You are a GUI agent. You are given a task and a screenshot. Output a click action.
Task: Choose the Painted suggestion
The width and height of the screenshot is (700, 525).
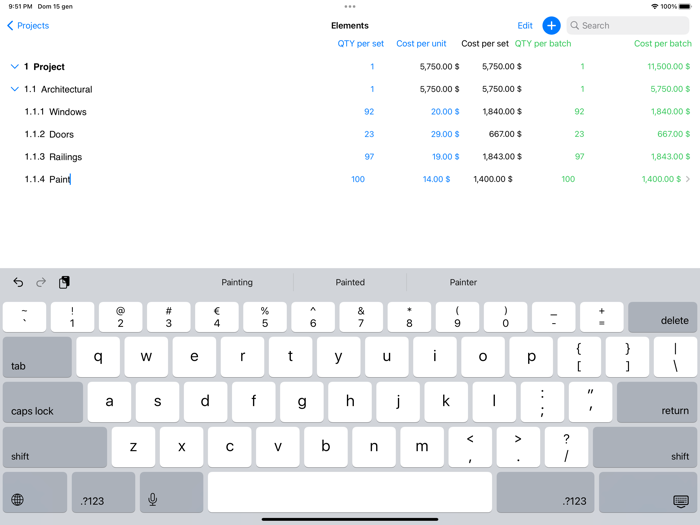click(350, 282)
